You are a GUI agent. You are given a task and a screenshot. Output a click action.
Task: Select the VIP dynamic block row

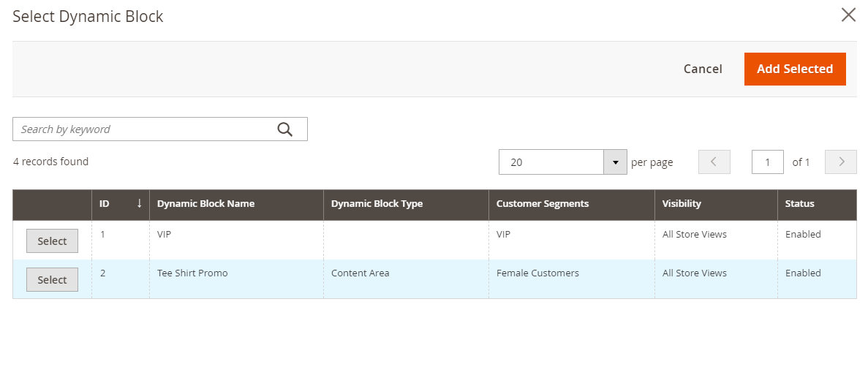(52, 241)
